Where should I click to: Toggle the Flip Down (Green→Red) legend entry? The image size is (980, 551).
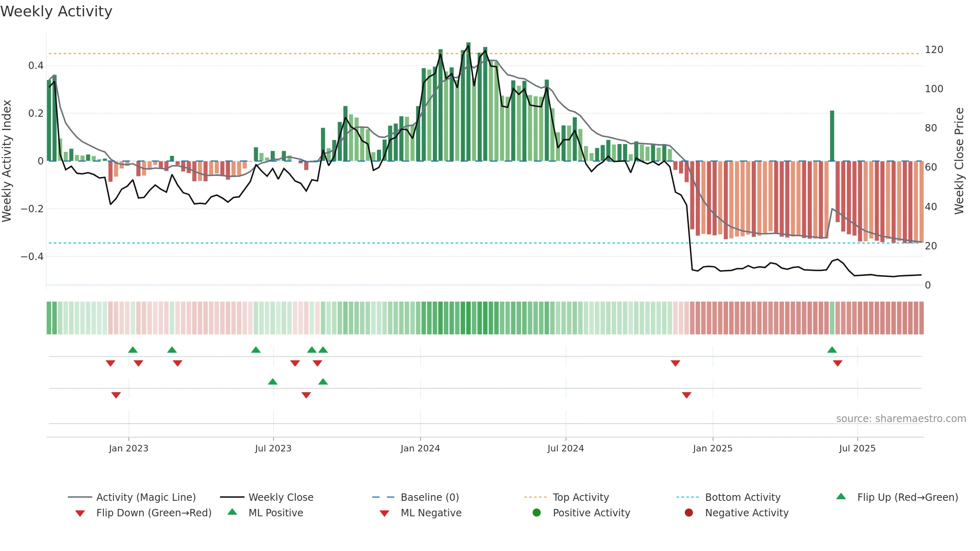click(143, 513)
